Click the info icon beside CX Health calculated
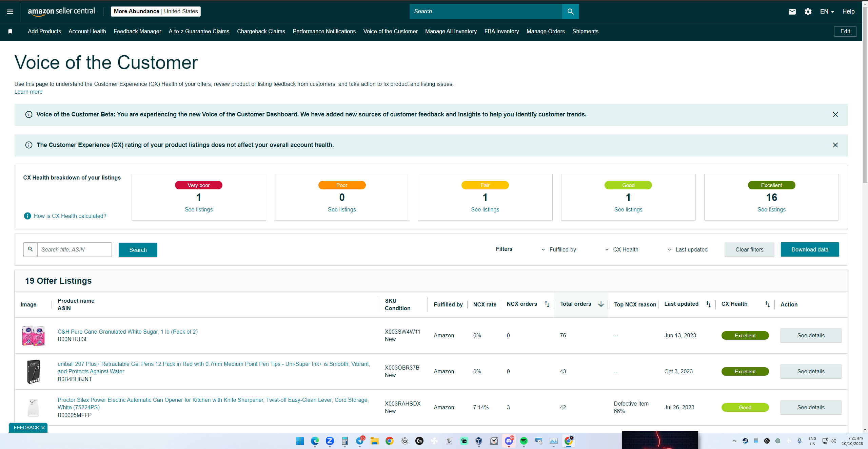This screenshot has width=868, height=449. point(27,216)
